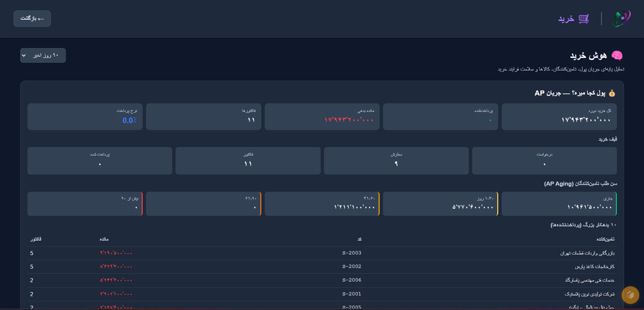Select the سفارش funnel stage card
644x310 pixels.
coord(396,161)
